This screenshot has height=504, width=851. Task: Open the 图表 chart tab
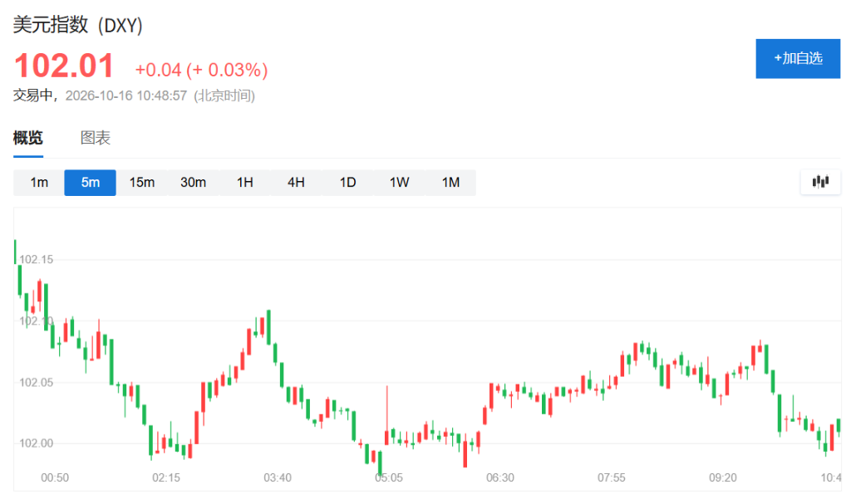pyautogui.click(x=96, y=138)
